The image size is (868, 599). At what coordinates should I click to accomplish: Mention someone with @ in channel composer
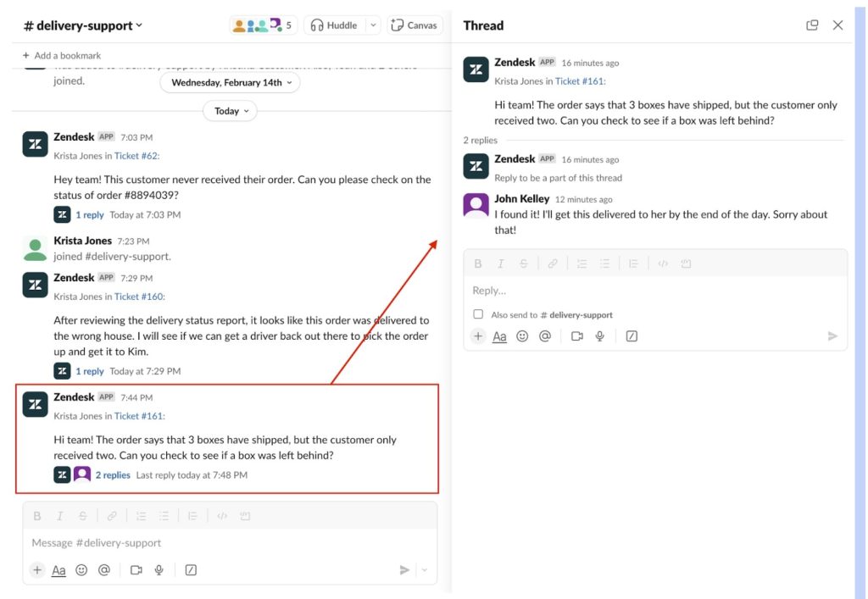[x=104, y=569]
